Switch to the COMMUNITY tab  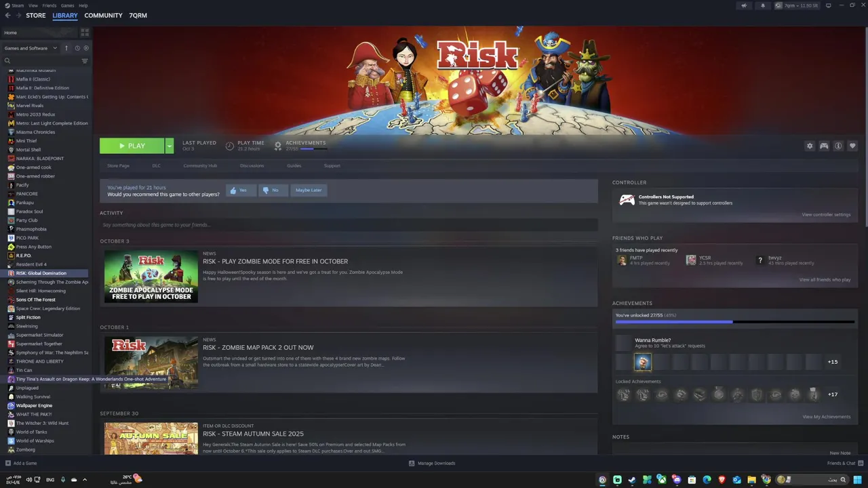103,15
